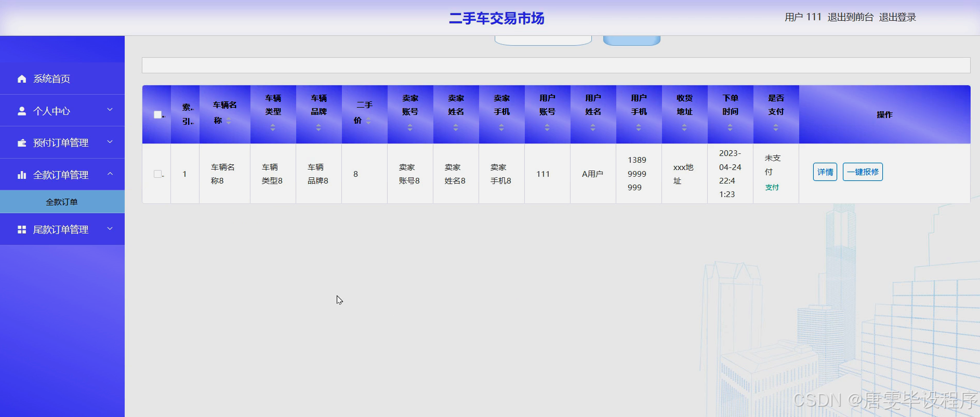The height and width of the screenshot is (417, 980).
Task: Click the blank bar above the table
Action: (556, 65)
